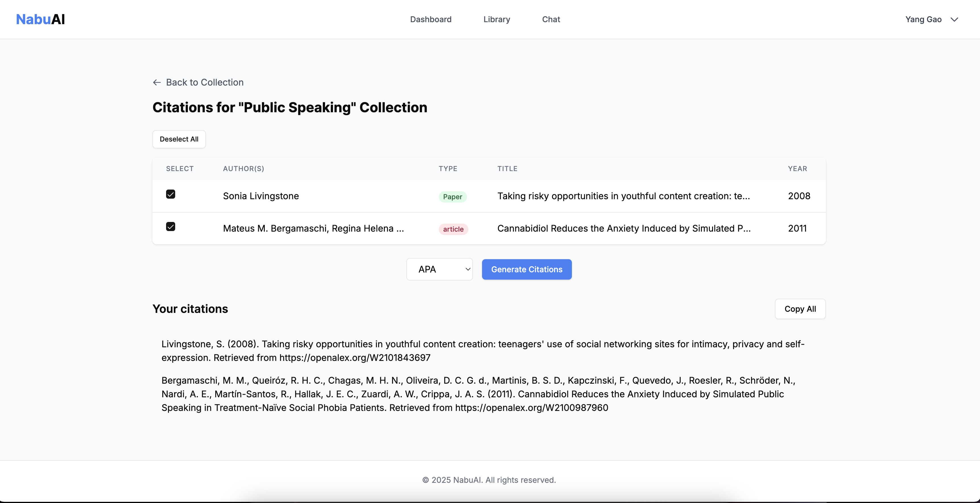Click the article type badge

(x=453, y=229)
